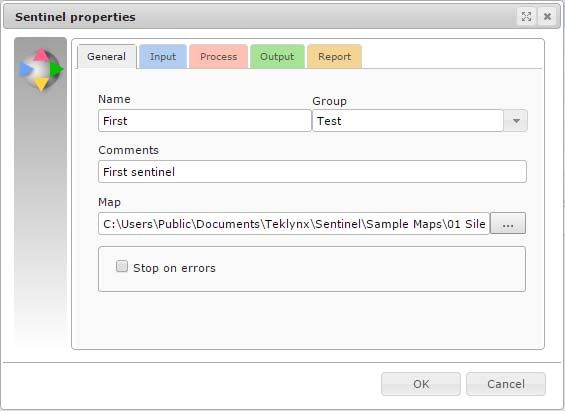Go to the Report tab

[334, 57]
